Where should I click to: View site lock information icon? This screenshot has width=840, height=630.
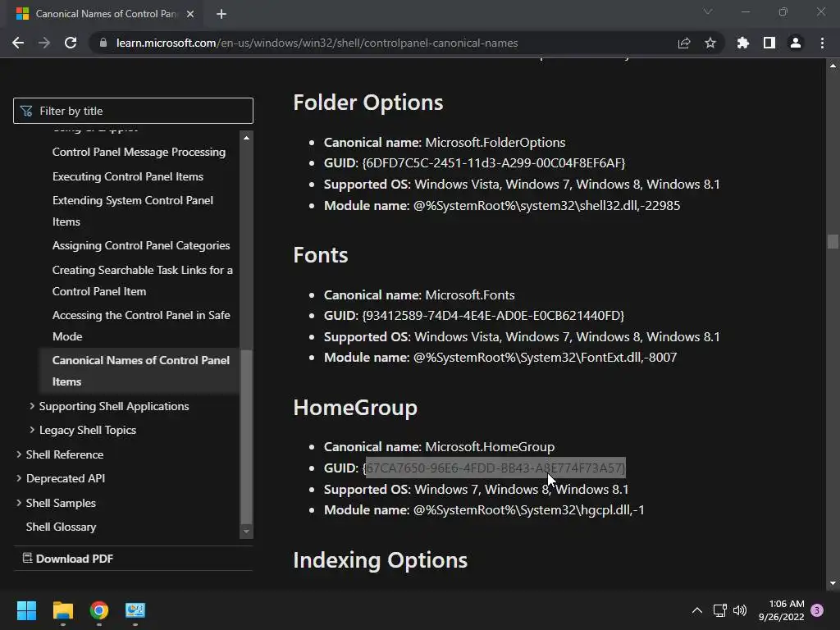coord(103,43)
